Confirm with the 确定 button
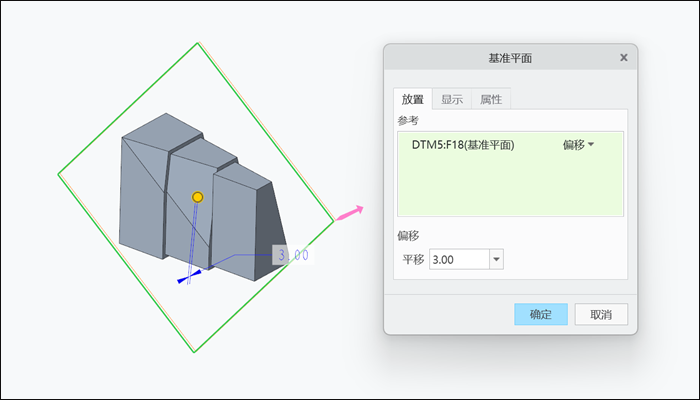Image resolution: width=700 pixels, height=400 pixels. [541, 314]
